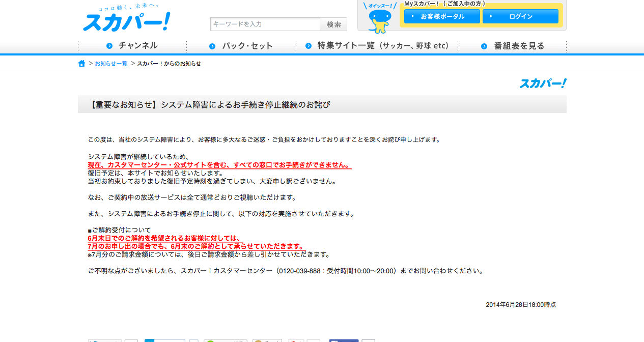This screenshot has width=644, height=342.
Task: Click the 検索 search button
Action: 334,24
